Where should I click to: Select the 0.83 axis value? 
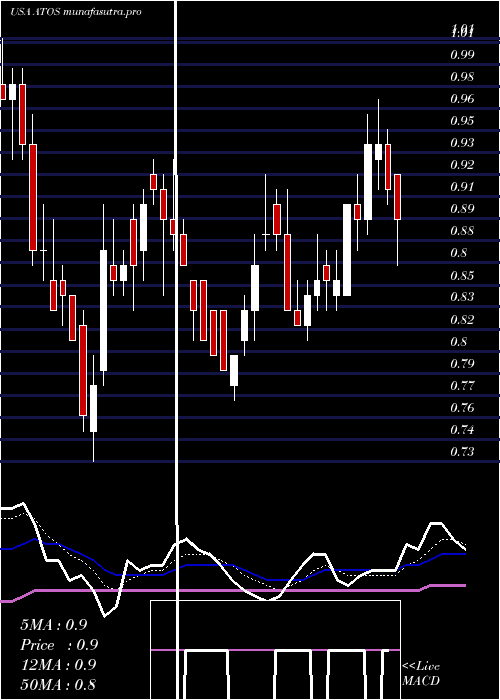(x=462, y=297)
